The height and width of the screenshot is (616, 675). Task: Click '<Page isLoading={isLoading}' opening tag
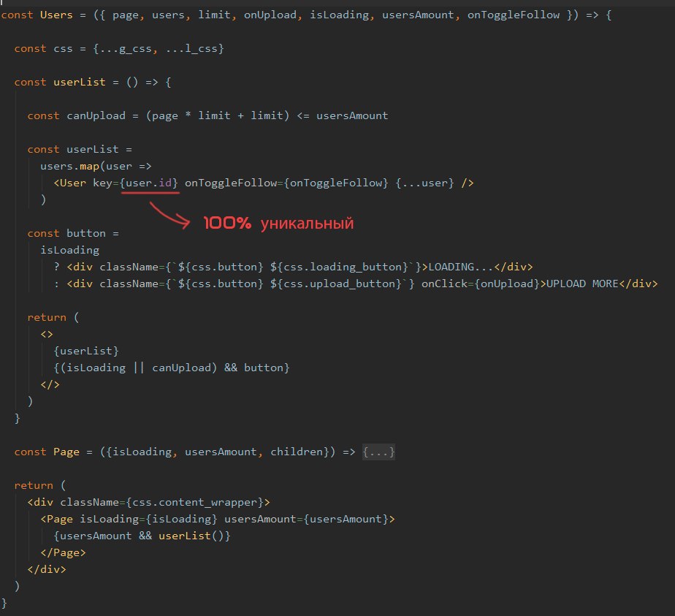(x=129, y=519)
